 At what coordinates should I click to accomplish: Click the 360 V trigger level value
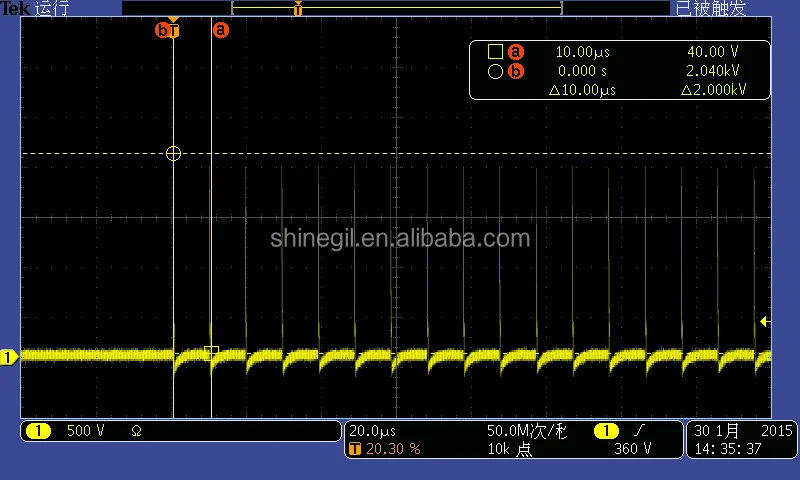[633, 449]
